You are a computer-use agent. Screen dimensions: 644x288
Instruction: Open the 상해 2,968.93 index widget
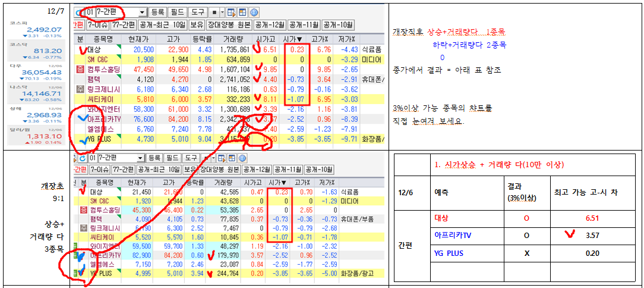[37, 115]
